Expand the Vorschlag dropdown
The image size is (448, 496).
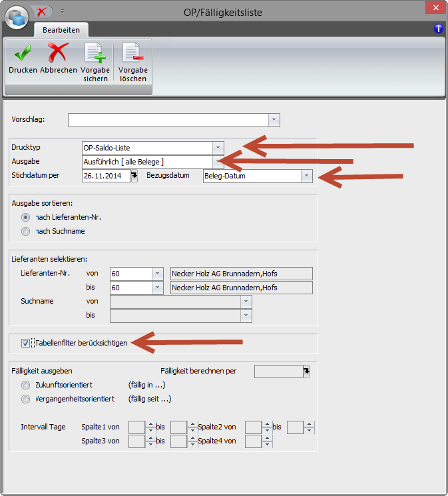click(274, 120)
